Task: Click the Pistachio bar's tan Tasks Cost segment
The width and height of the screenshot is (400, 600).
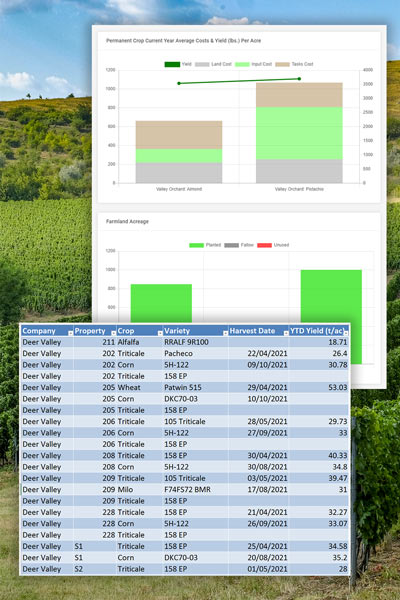Action: (299, 95)
